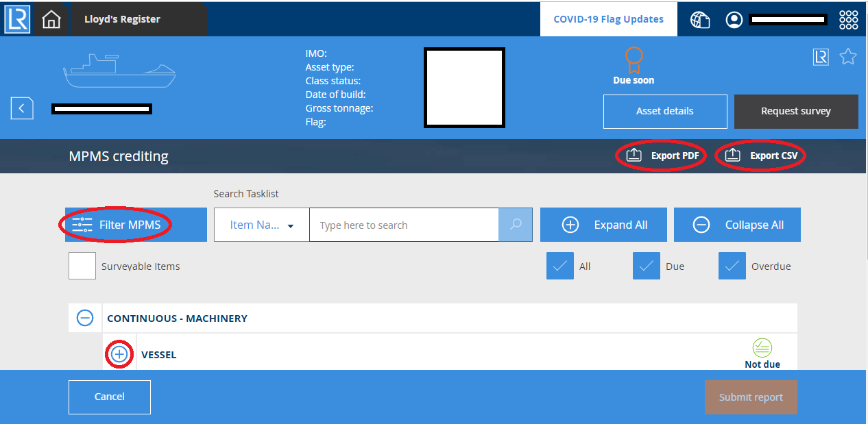The image size is (868, 424).
Task: Select the Lloyd's Register tab
Action: tap(122, 19)
